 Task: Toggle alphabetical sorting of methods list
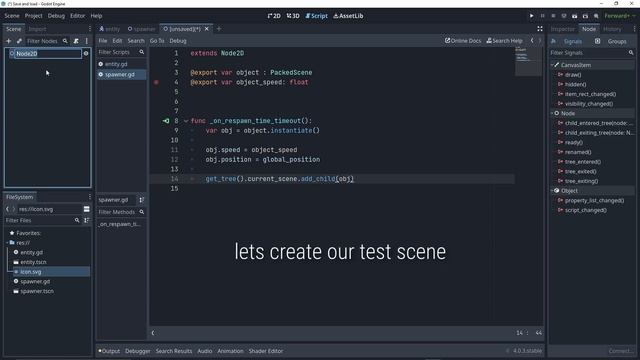tap(141, 200)
